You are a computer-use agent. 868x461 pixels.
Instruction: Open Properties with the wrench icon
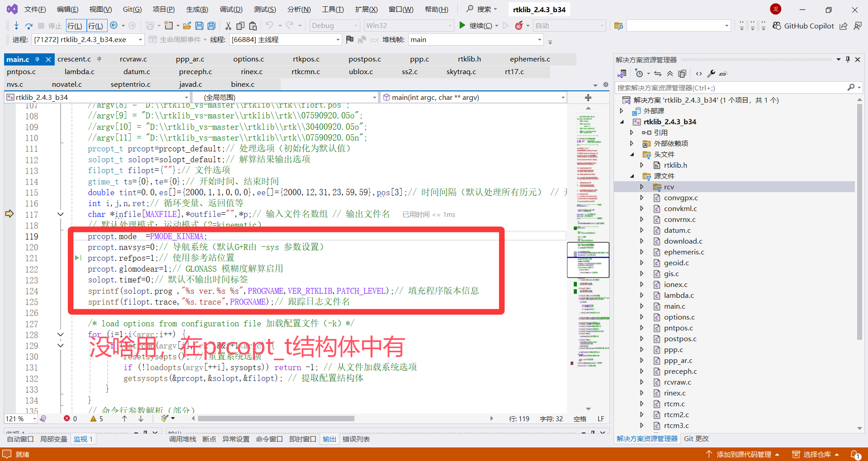point(711,74)
